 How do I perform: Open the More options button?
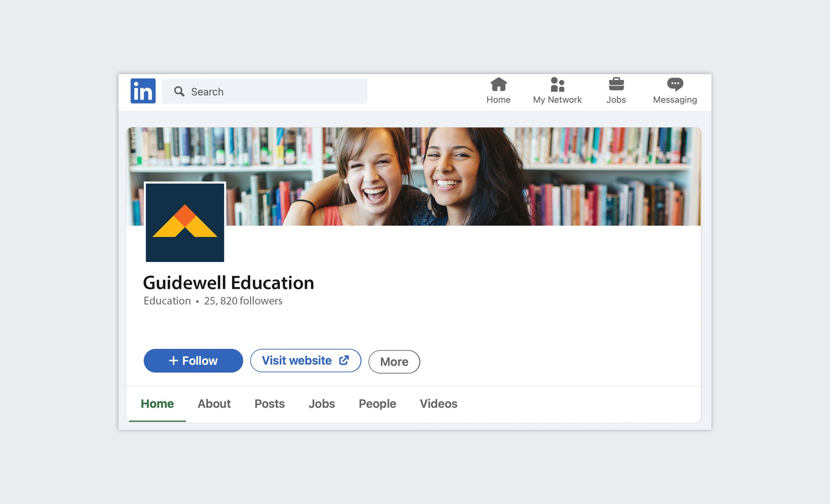coord(394,362)
